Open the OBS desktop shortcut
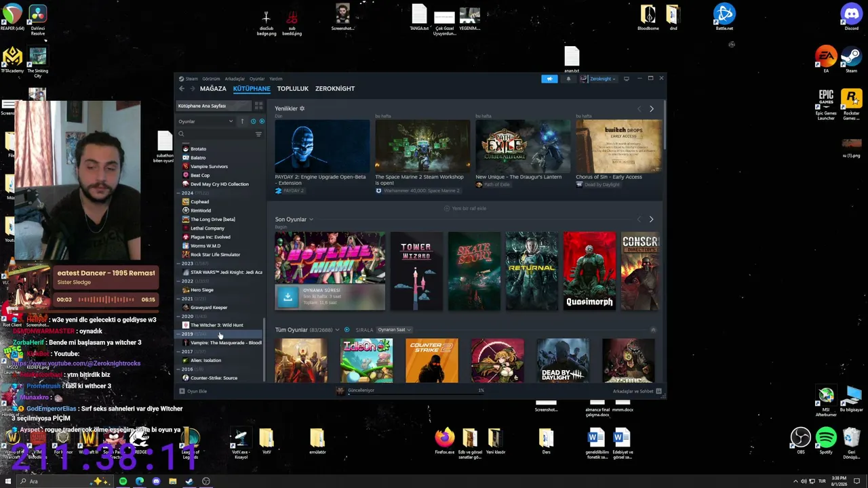This screenshot has width=868, height=488. 801,441
